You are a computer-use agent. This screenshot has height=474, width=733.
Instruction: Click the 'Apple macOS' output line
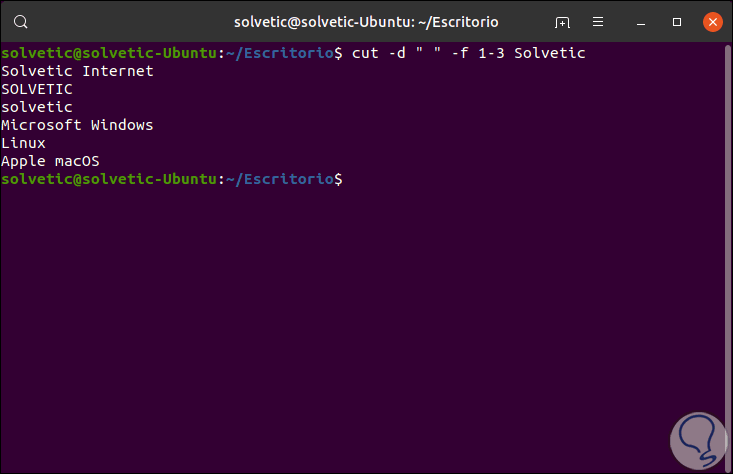[51, 161]
